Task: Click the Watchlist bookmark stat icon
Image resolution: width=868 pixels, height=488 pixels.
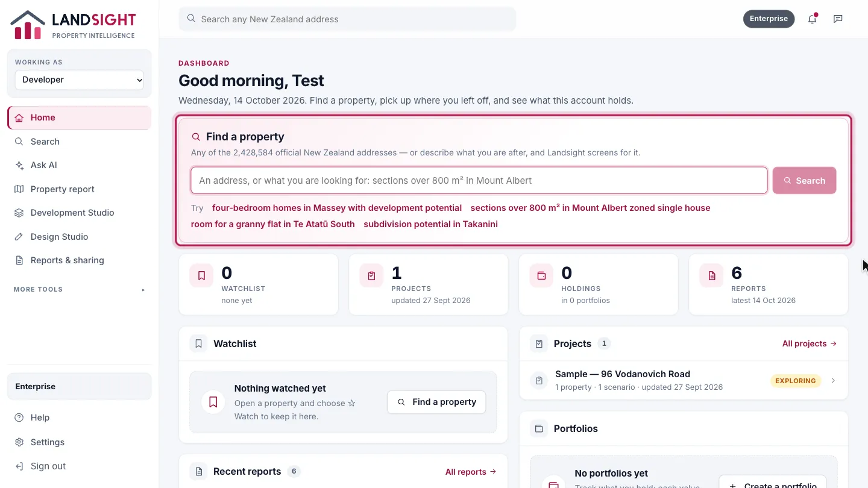Action: (x=201, y=276)
